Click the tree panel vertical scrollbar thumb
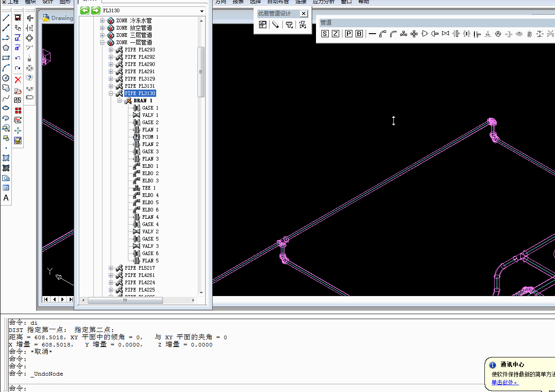The image size is (555, 392). coord(201,72)
